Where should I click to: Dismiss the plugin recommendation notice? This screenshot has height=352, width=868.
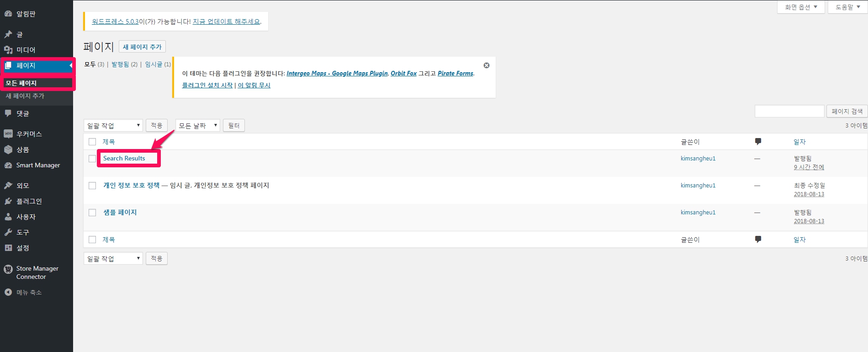[487, 65]
